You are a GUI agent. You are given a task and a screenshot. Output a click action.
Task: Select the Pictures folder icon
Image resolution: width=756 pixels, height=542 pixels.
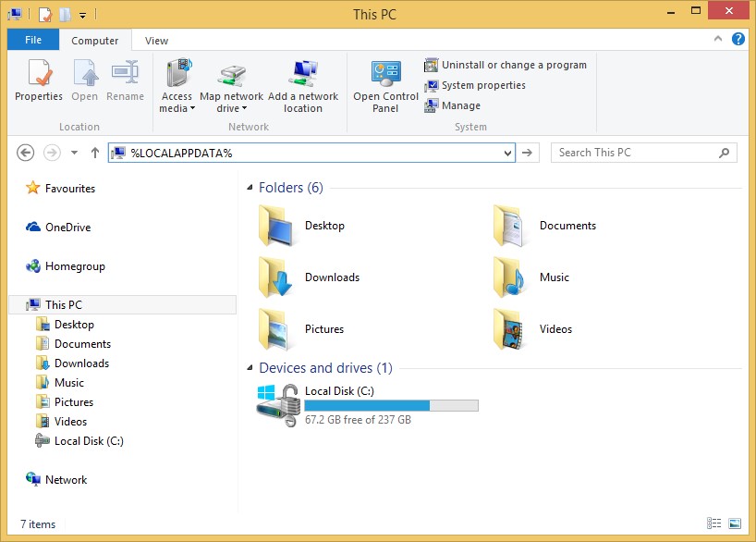click(x=275, y=329)
